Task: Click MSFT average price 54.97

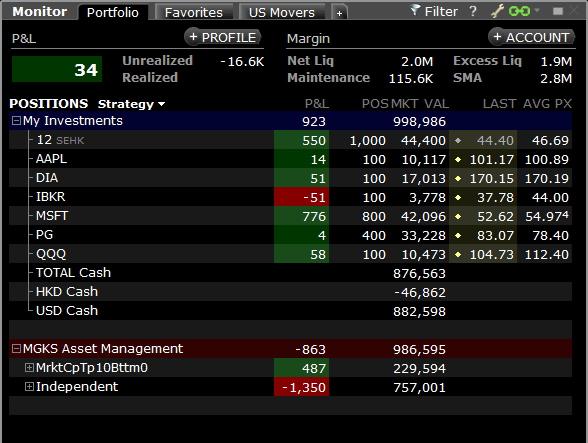Action: pos(547,216)
